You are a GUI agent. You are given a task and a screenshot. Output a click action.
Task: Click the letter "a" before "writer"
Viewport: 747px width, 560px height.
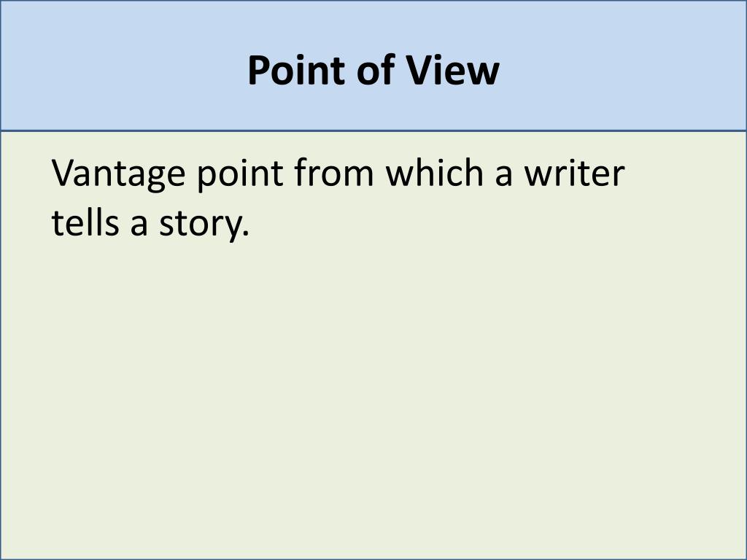(x=504, y=176)
